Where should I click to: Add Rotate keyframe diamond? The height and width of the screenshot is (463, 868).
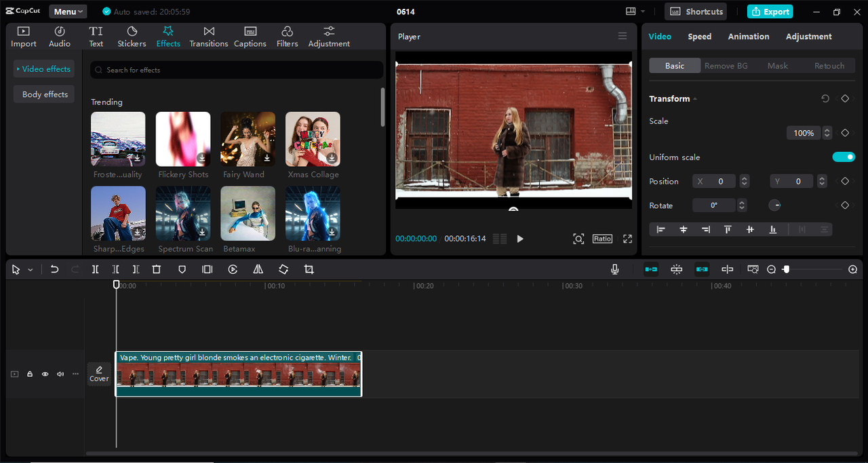[845, 205]
